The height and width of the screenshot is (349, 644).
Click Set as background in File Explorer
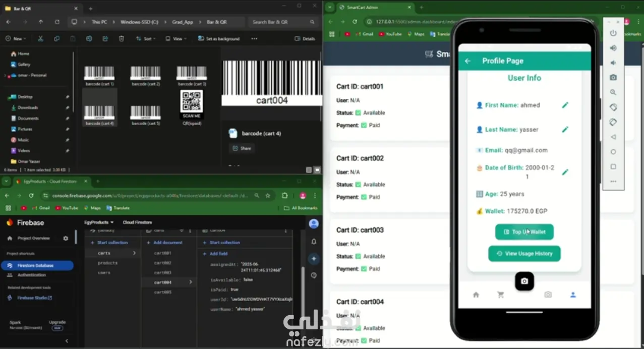click(x=219, y=38)
